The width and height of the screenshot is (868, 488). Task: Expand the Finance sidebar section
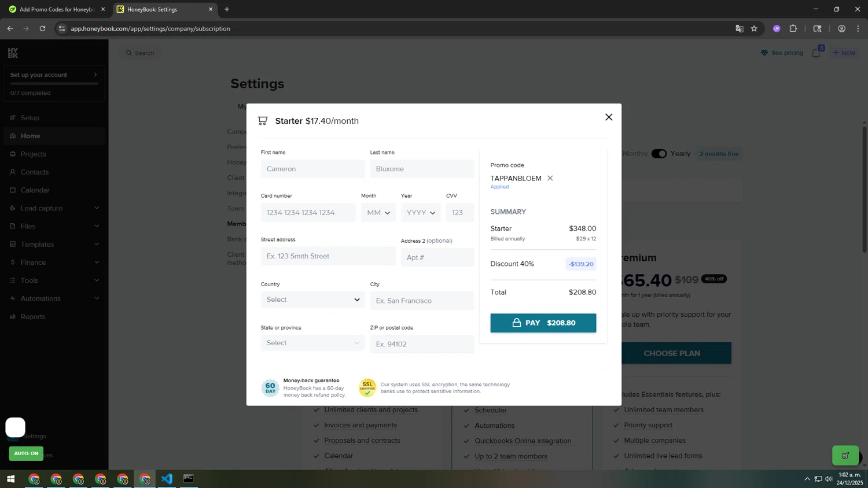point(54,262)
